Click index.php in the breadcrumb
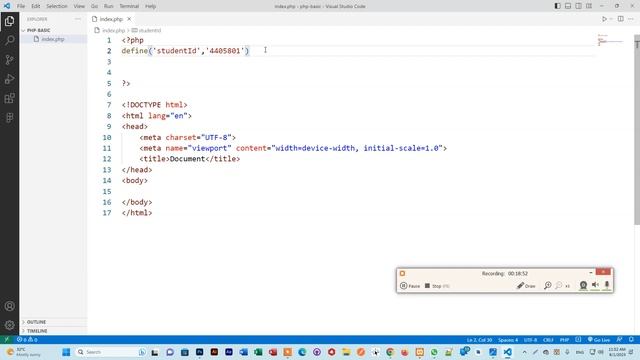Screen dimensions: 640x360 pyautogui.click(x=113, y=30)
